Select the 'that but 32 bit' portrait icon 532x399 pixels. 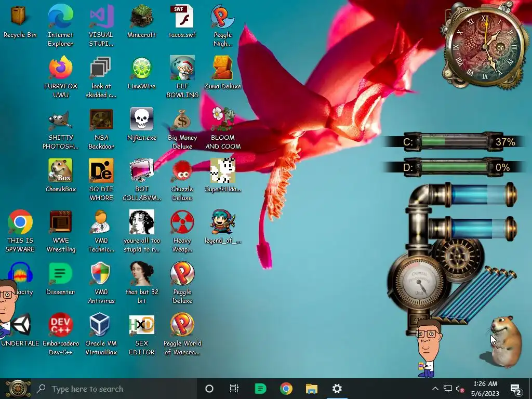coord(141,273)
